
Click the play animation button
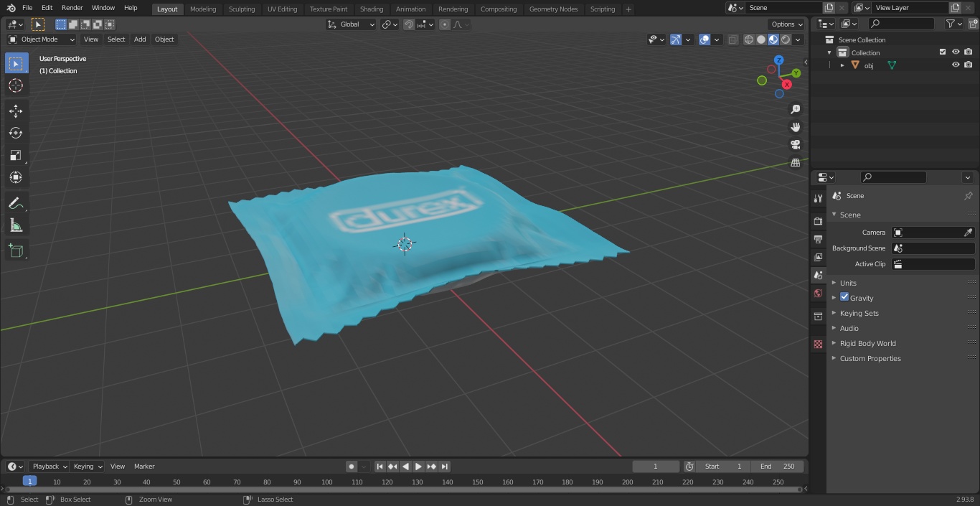pos(418,467)
